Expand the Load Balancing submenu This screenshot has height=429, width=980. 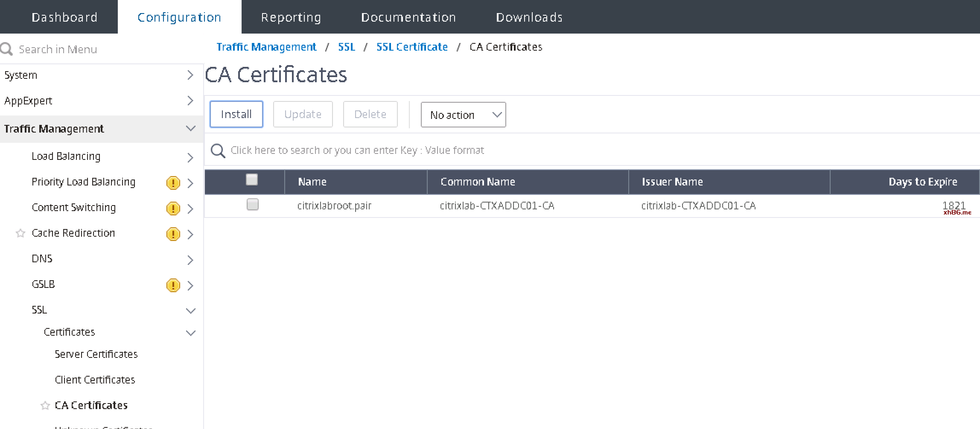[191, 157]
